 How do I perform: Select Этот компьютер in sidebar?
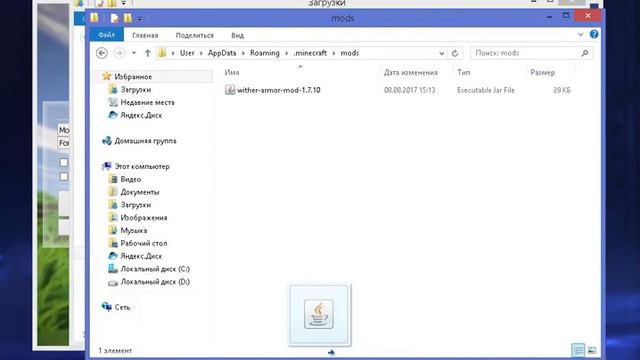(142, 167)
